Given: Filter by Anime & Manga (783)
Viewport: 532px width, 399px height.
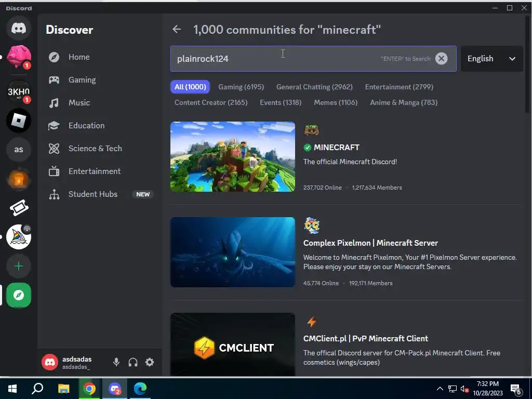Looking at the screenshot, I should coord(403,102).
